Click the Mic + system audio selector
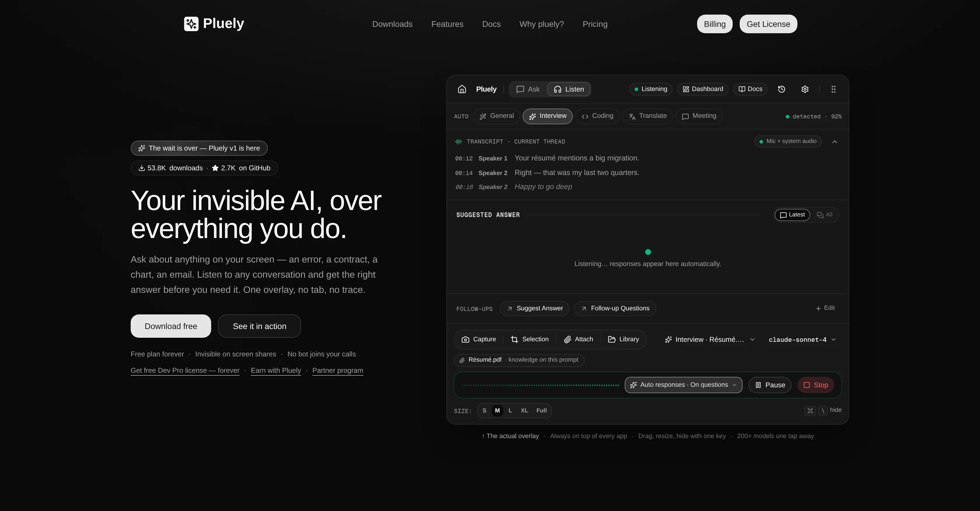The height and width of the screenshot is (511, 980). point(788,141)
